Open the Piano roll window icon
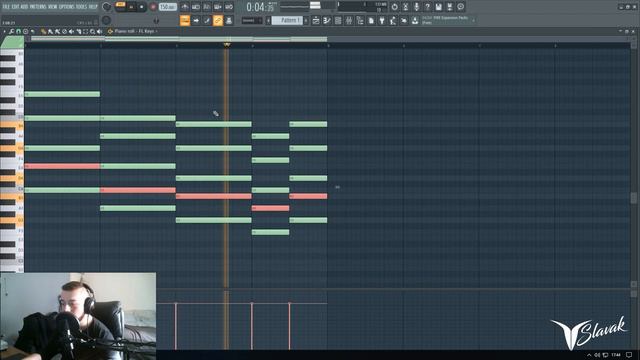This screenshot has height=360, width=640. point(327,20)
